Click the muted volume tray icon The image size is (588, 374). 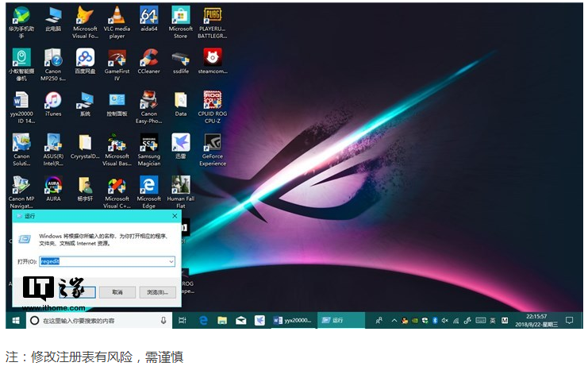pos(444,321)
